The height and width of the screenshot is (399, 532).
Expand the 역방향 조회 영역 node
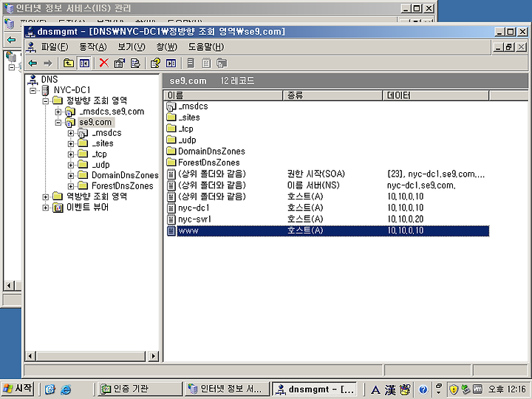click(46, 197)
